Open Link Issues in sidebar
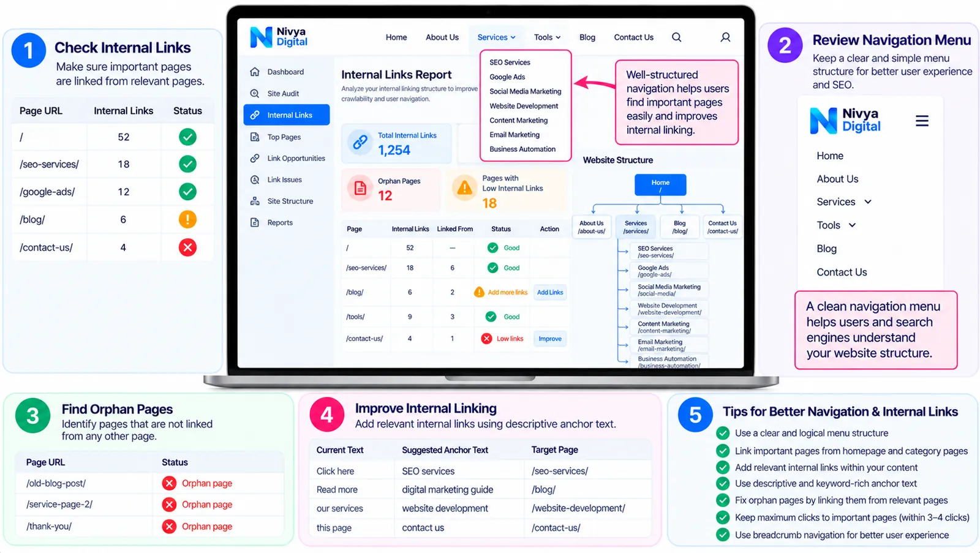This screenshot has height=553, width=980. click(276, 180)
